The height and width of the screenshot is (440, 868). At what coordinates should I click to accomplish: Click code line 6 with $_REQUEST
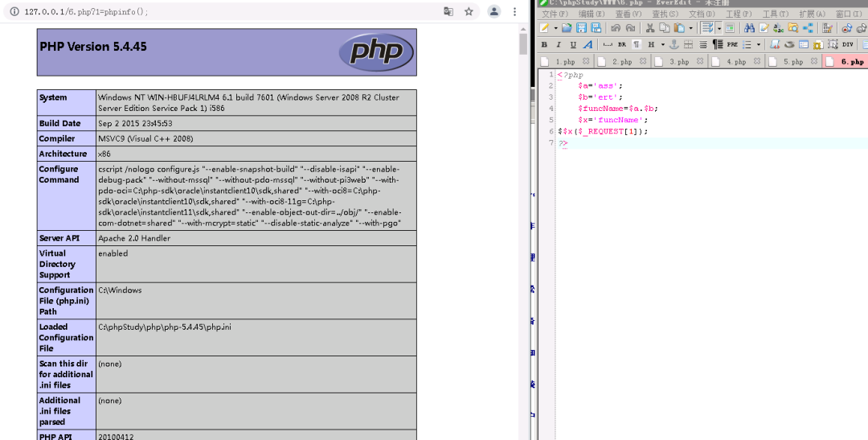[x=603, y=131]
